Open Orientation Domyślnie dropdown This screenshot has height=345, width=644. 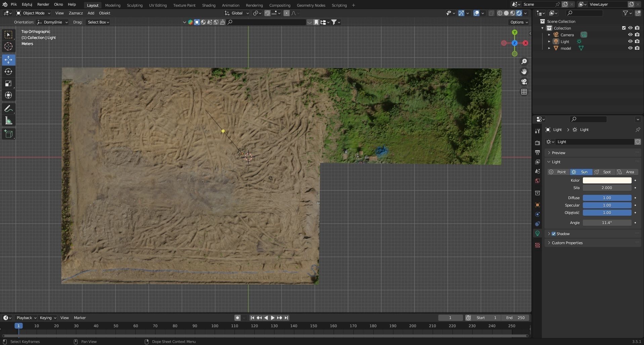point(52,22)
